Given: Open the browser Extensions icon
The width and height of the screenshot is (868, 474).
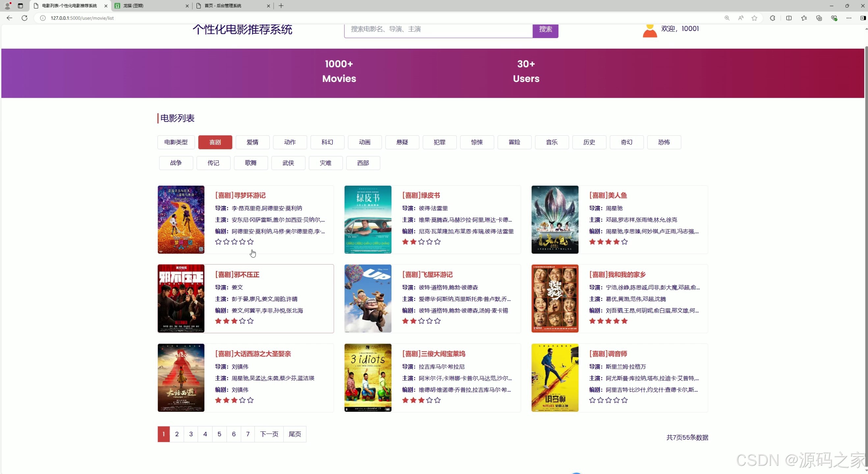Looking at the screenshot, I should (x=772, y=18).
